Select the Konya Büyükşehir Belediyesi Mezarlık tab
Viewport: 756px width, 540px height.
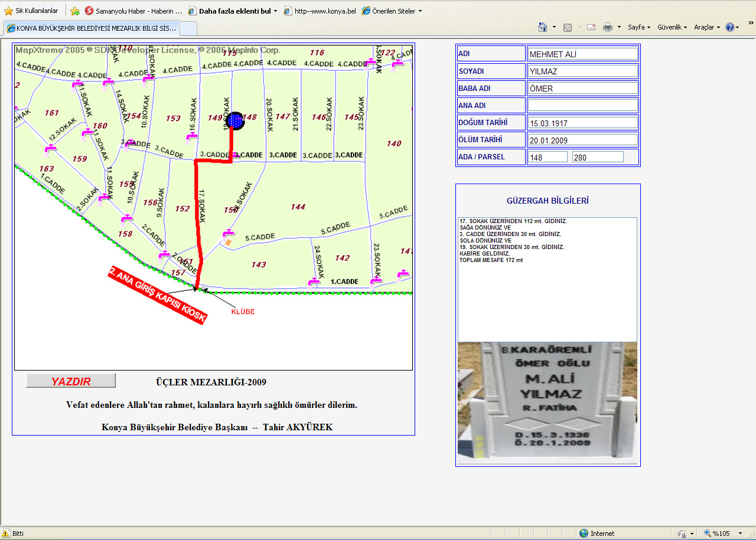[91, 28]
